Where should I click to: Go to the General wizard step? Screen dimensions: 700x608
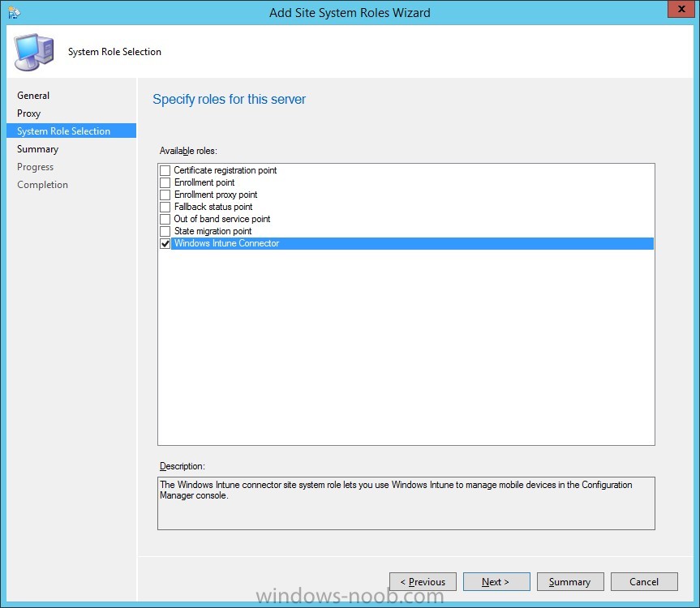pos(33,96)
